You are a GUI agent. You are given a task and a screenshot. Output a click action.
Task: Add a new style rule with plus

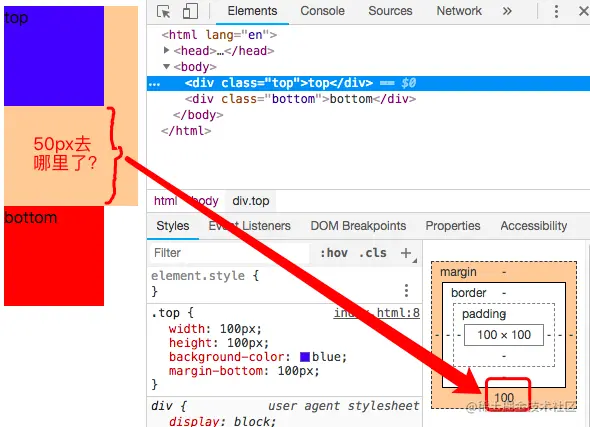406,253
